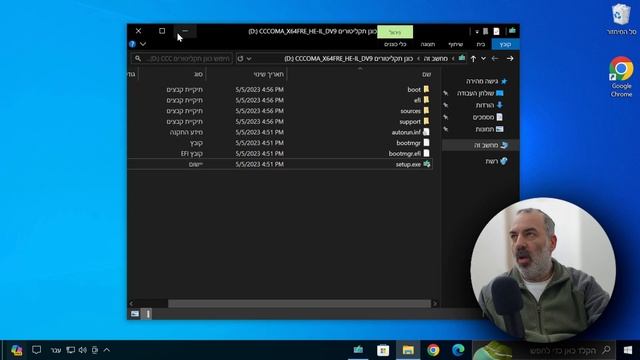Show hidden system tray icons
The image size is (640, 360).
click(x=107, y=350)
